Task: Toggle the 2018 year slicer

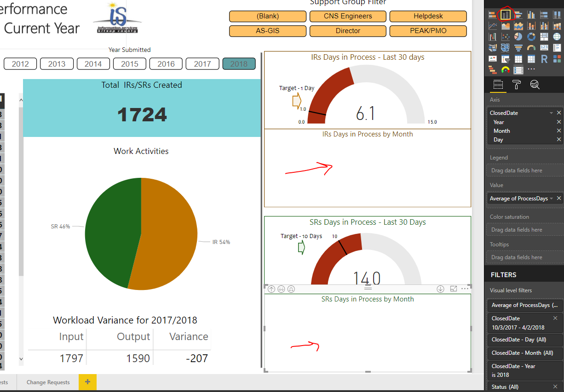Action: point(239,64)
